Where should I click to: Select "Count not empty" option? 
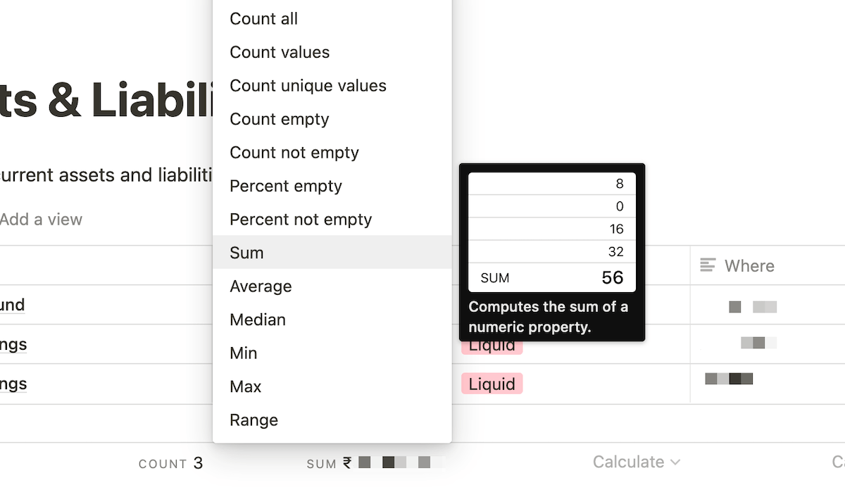(294, 152)
